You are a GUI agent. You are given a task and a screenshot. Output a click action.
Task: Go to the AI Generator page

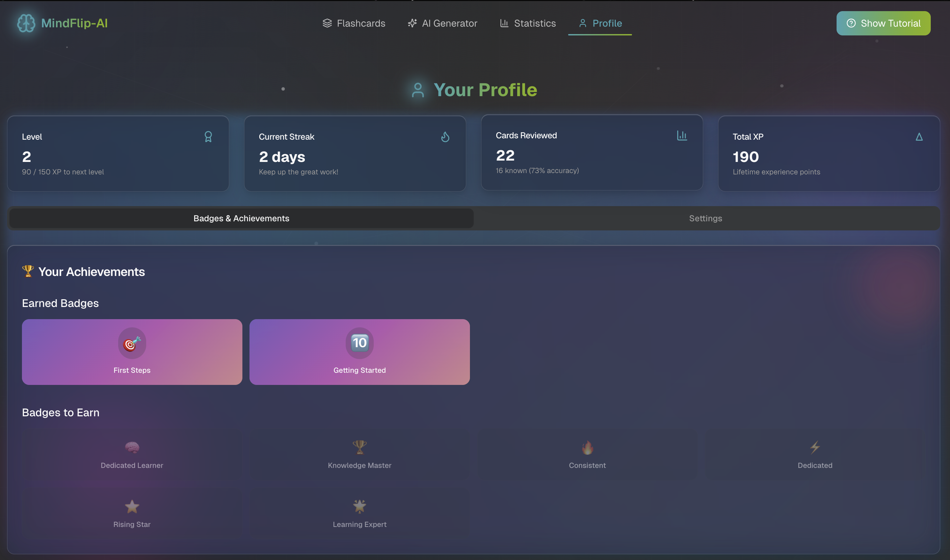443,23
